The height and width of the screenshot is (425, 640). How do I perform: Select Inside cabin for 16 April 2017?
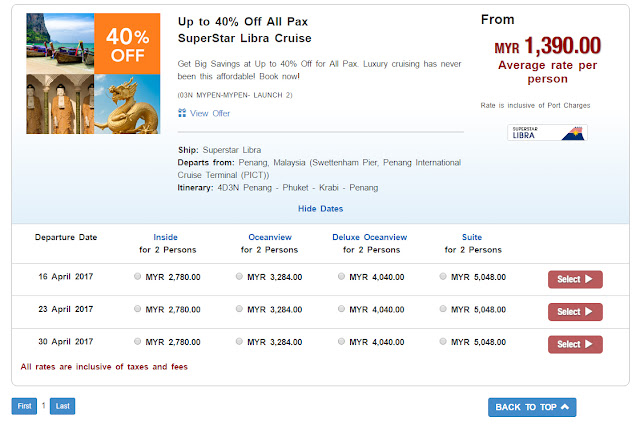click(137, 278)
